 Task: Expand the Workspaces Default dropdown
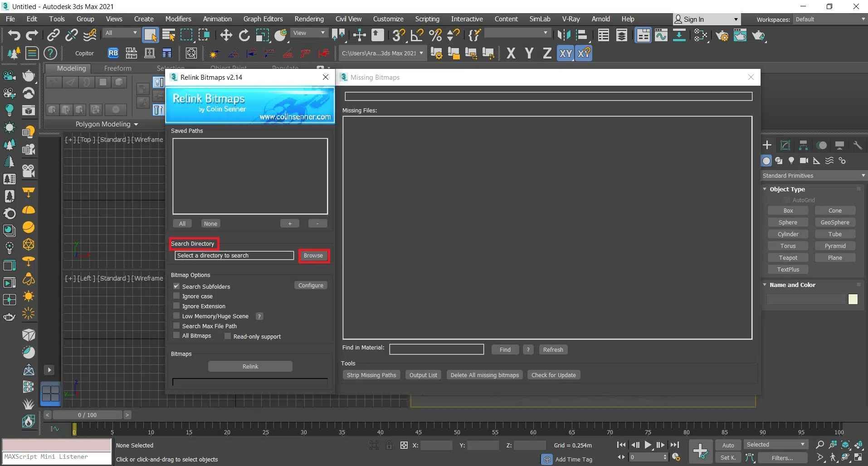[830, 19]
